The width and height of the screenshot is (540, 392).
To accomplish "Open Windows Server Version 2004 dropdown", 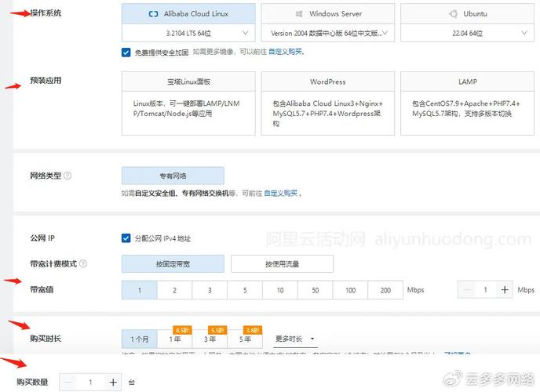I will click(x=328, y=33).
